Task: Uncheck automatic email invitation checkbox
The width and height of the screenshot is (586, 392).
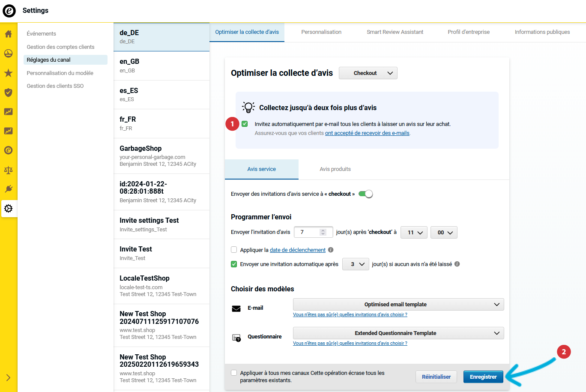Action: (x=245, y=124)
